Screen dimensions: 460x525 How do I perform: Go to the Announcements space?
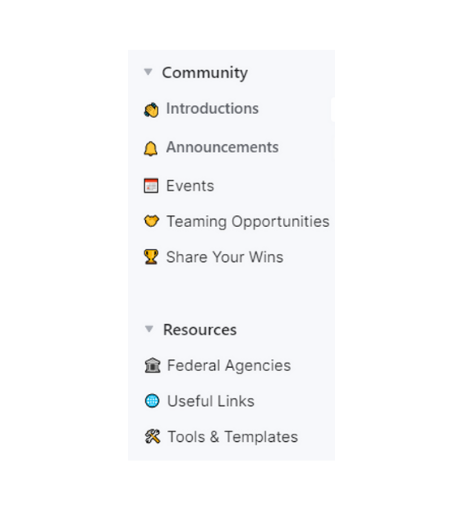tap(222, 147)
